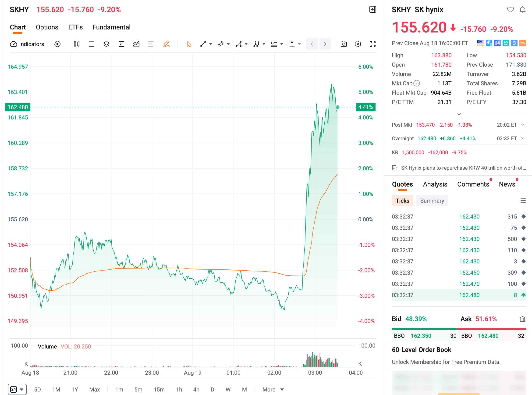Open the ticks list options icon
Viewport: 532px width, 395px height.
(523, 201)
